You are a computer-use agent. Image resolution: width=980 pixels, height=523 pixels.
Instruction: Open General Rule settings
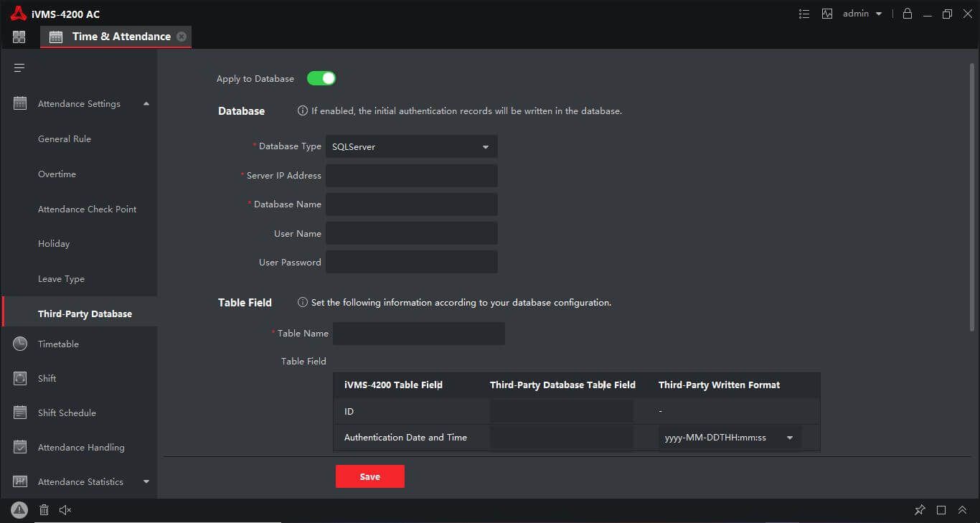tap(65, 139)
